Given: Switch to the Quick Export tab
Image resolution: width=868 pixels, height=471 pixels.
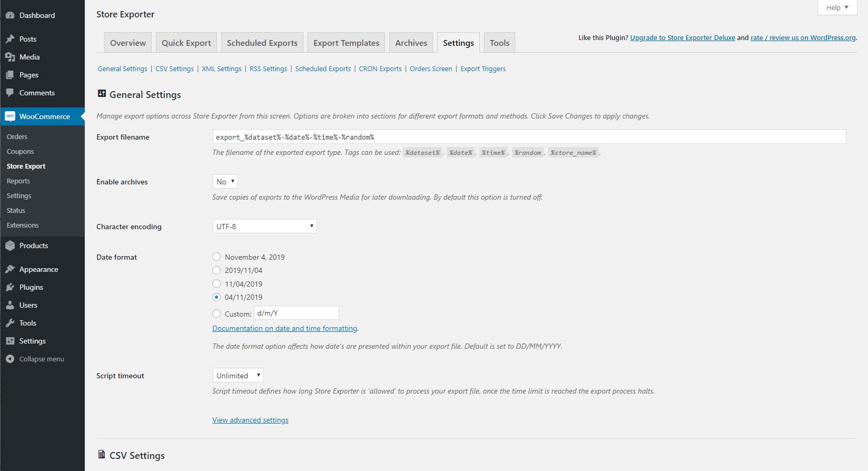Looking at the screenshot, I should click(186, 43).
